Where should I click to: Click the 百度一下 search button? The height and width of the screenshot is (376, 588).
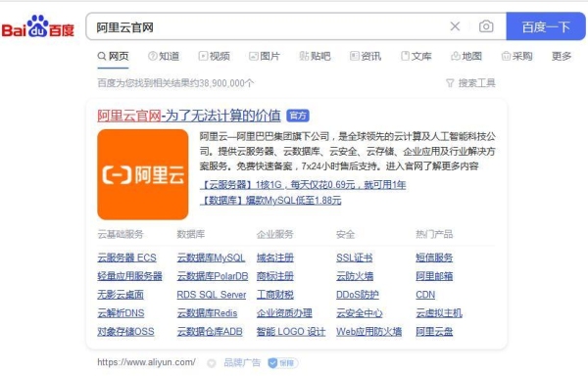546,26
